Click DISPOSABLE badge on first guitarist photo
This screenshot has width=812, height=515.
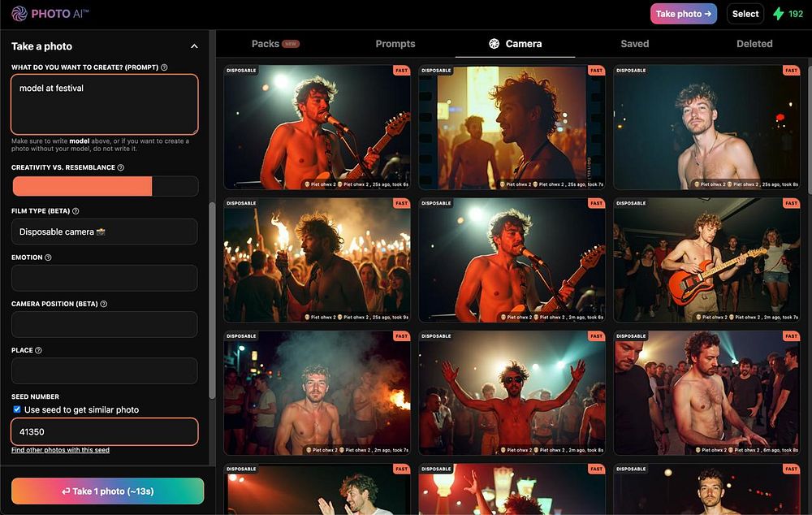coord(241,71)
